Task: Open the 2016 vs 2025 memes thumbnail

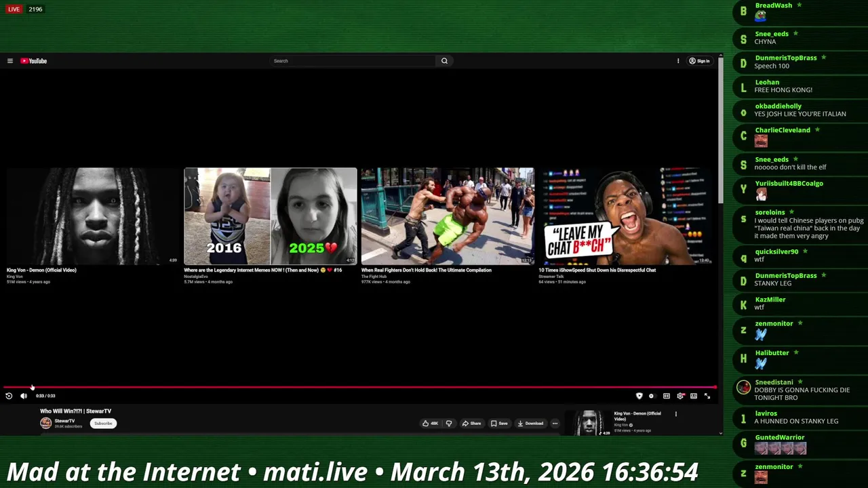Action: [x=270, y=216]
